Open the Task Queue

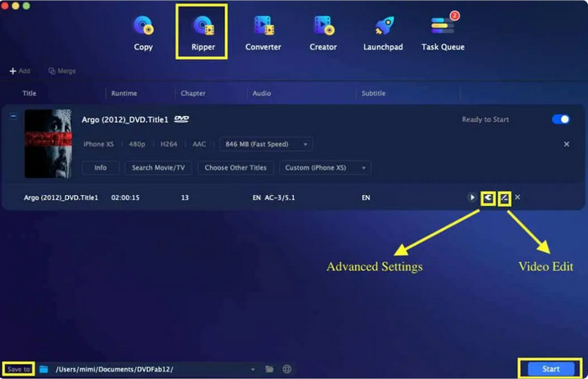pyautogui.click(x=443, y=33)
